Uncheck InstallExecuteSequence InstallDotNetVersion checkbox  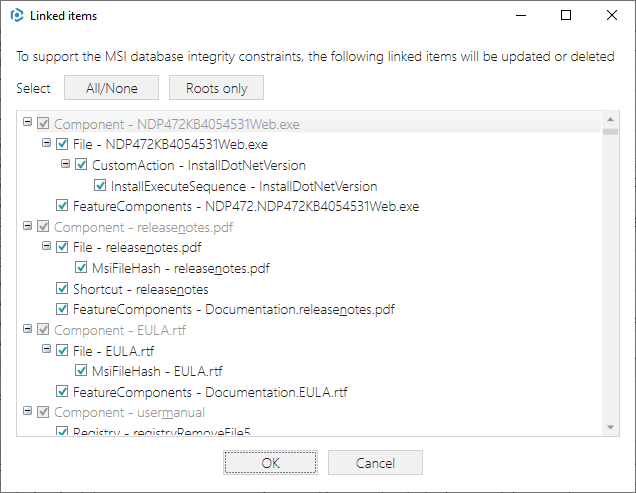(x=100, y=185)
